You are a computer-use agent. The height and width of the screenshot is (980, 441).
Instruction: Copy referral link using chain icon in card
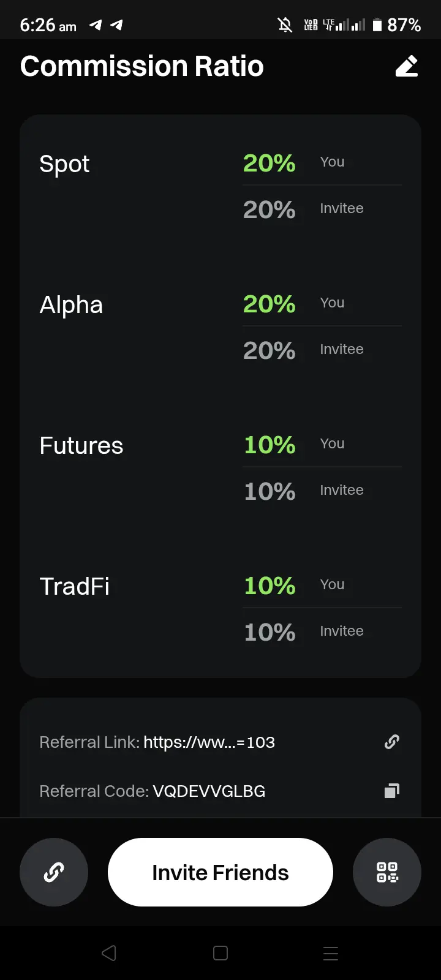tap(392, 742)
